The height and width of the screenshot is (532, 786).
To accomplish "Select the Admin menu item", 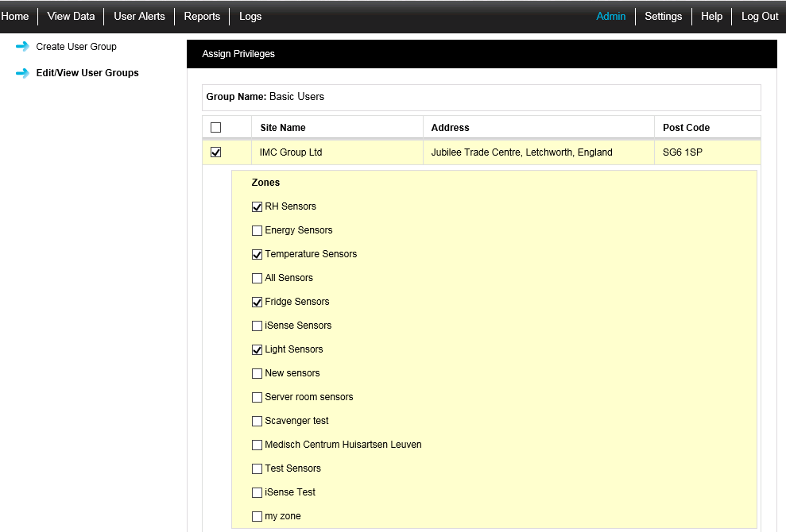I will pos(610,16).
